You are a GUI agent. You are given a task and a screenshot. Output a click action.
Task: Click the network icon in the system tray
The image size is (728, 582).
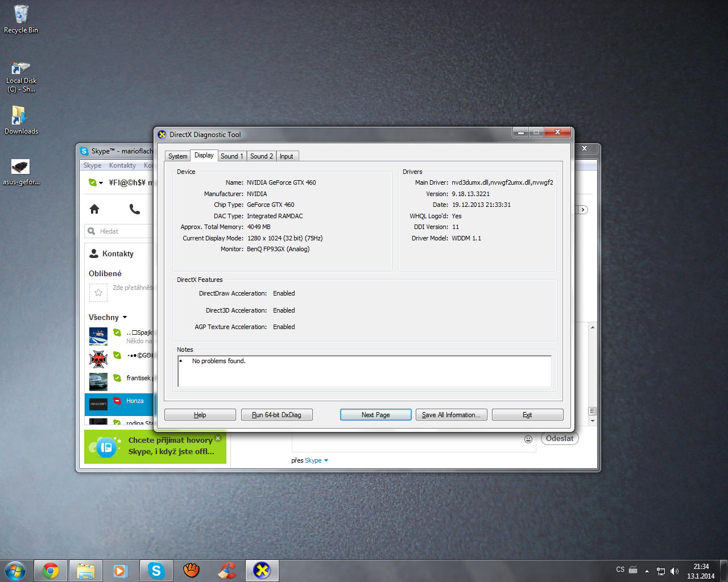661,571
